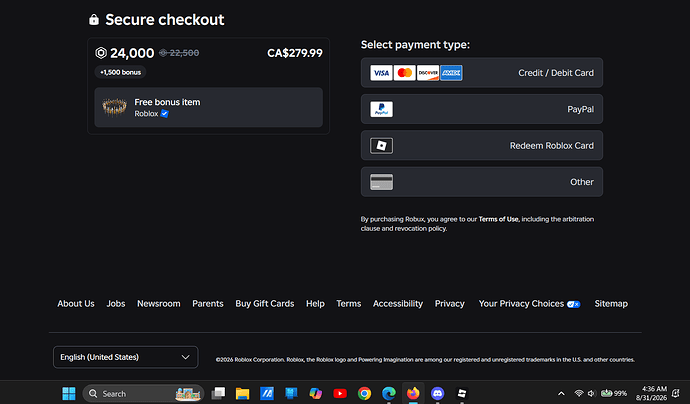Image resolution: width=690 pixels, height=404 pixels.
Task: Open the Sitemap footer link
Action: 611,304
